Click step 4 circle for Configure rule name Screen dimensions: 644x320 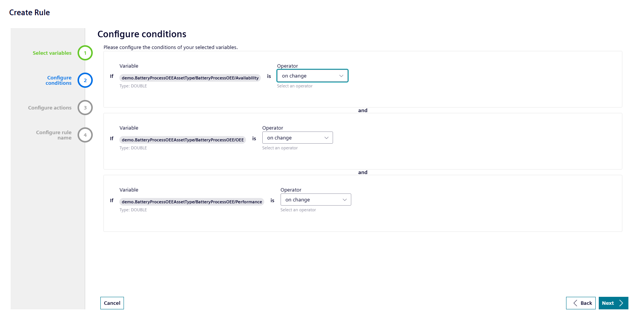point(85,135)
